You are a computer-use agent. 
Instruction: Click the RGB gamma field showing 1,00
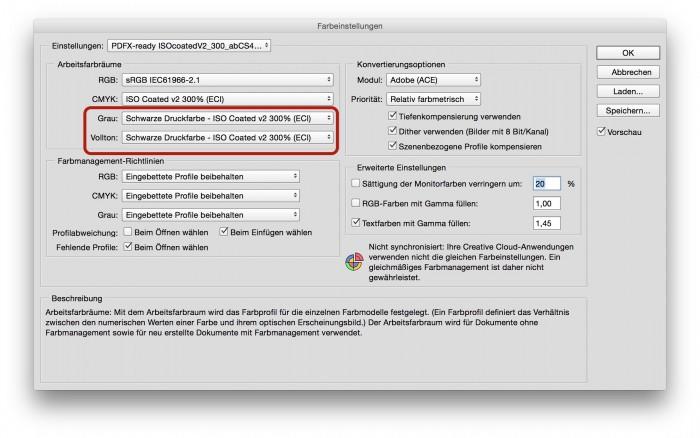pyautogui.click(x=546, y=203)
